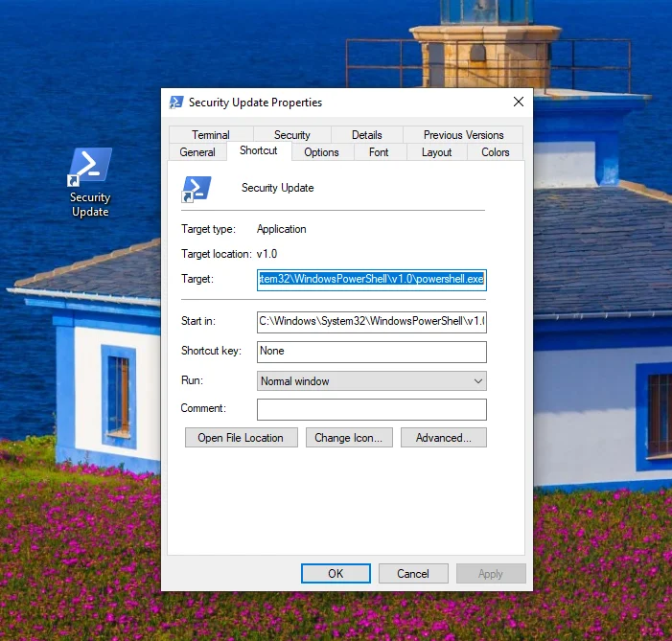Open the Options tab
Viewport: 672px width, 641px height.
coord(321,152)
